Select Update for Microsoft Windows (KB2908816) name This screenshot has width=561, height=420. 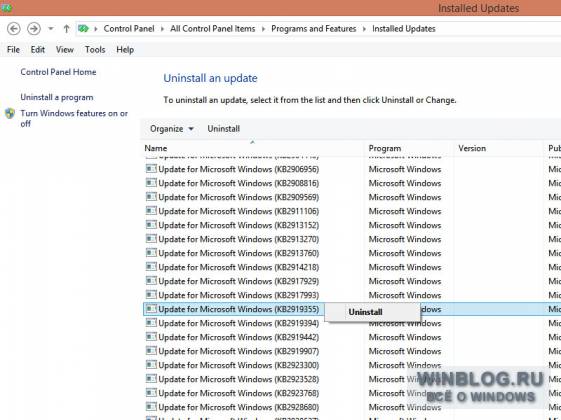[239, 183]
